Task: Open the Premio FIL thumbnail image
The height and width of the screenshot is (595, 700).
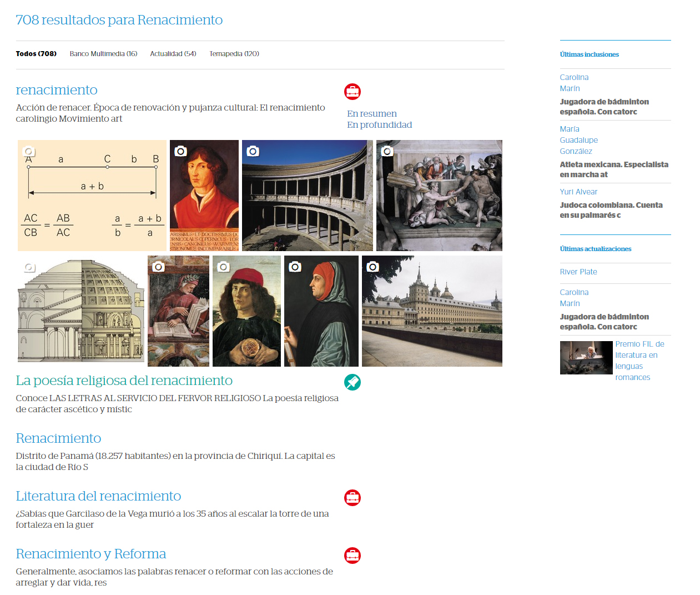Action: pyautogui.click(x=586, y=358)
